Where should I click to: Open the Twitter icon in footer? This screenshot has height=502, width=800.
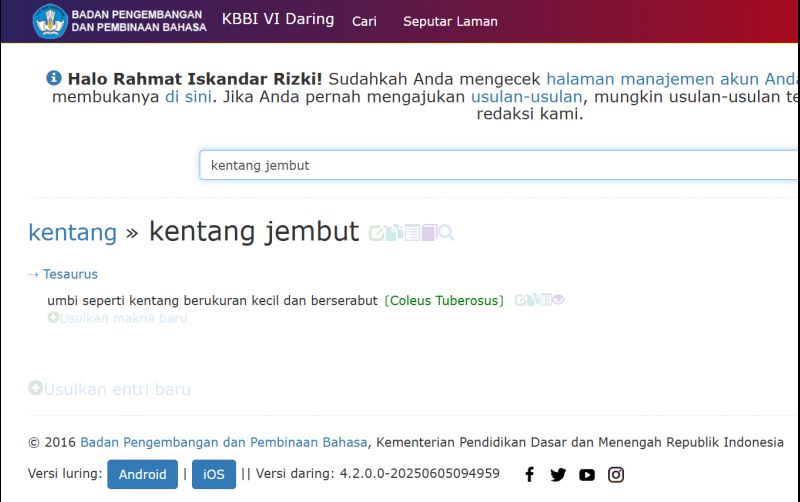point(558,474)
